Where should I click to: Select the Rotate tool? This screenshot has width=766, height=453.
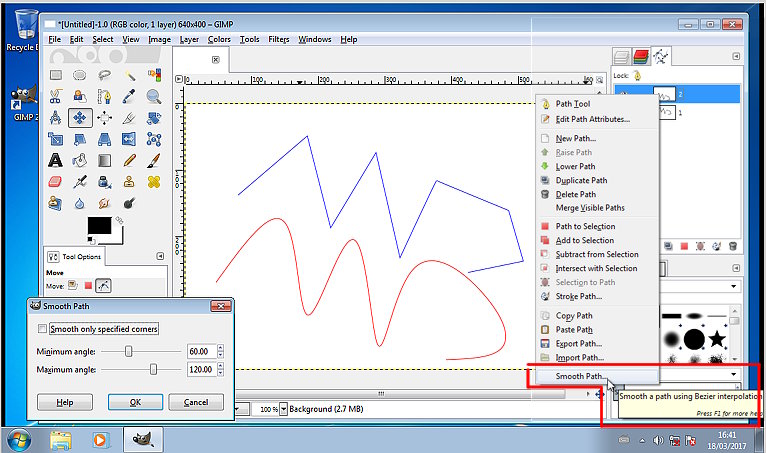(154, 118)
